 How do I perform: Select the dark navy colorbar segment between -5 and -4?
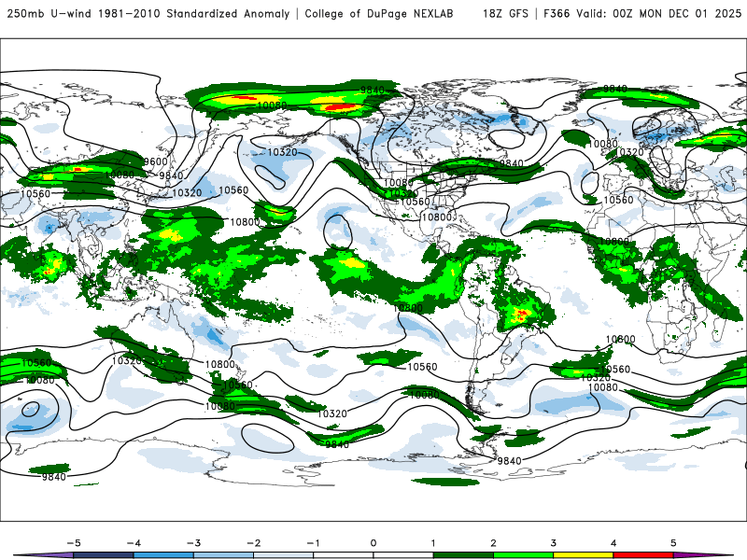pyautogui.click(x=104, y=555)
